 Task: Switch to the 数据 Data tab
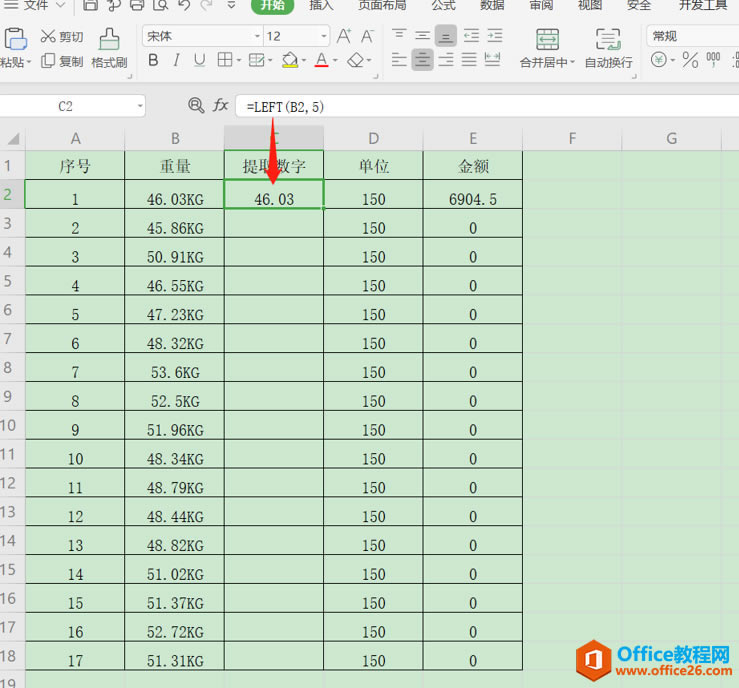pos(492,5)
